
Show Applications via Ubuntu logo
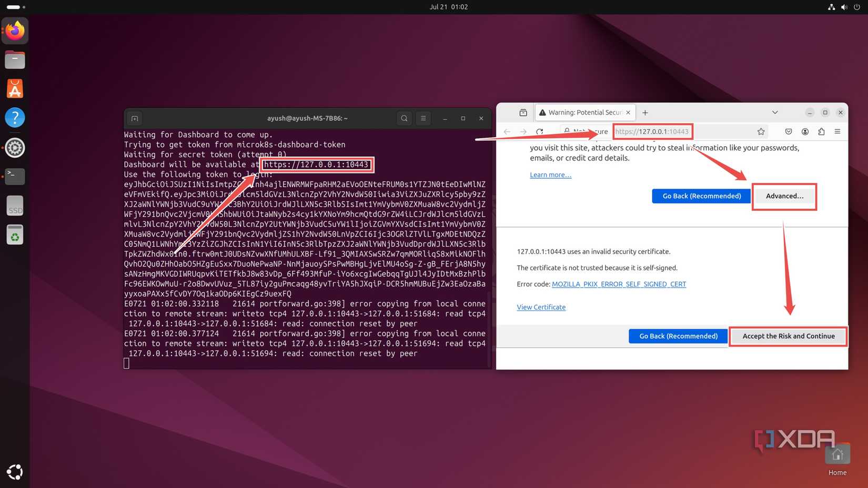point(15,472)
